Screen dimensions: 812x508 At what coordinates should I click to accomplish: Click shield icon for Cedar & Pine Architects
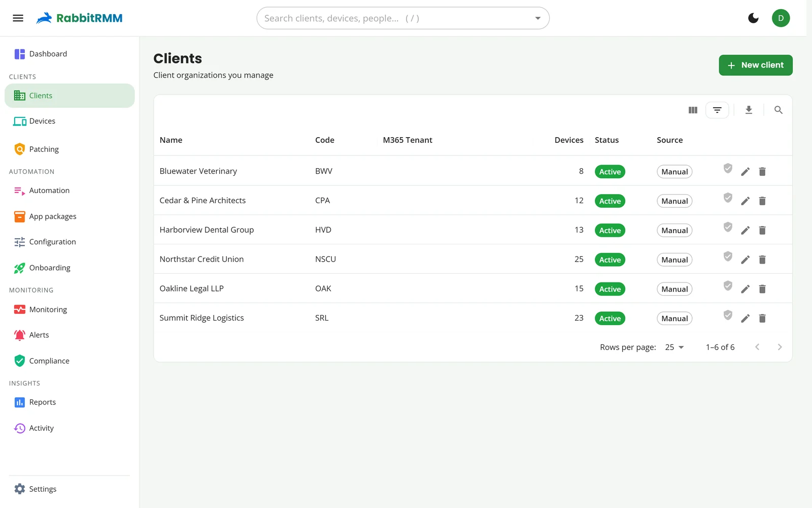pos(728,198)
